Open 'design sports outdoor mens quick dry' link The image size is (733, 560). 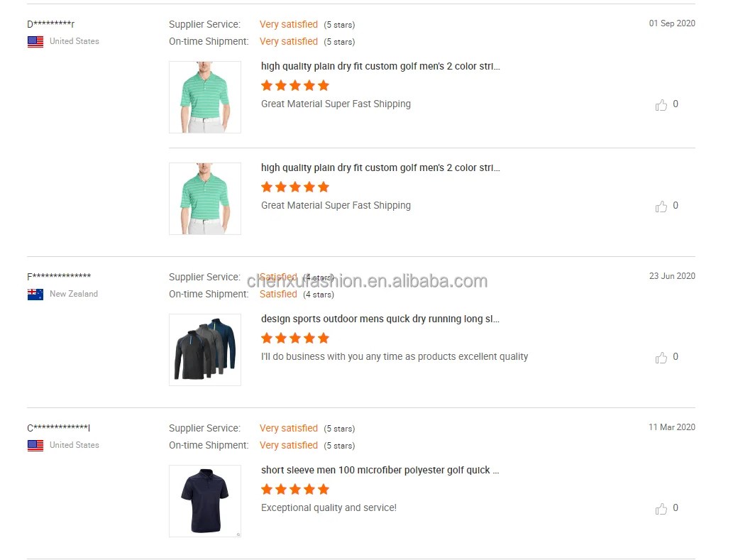tap(380, 319)
